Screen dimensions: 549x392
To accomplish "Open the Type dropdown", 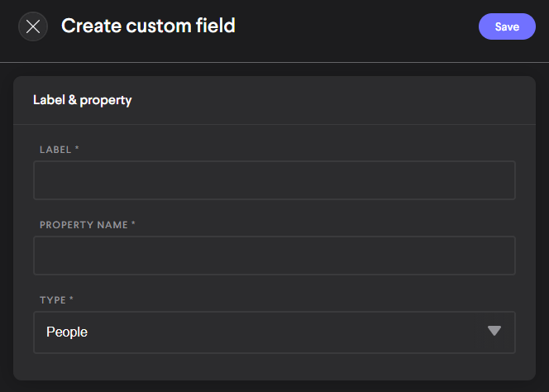I will click(274, 332).
